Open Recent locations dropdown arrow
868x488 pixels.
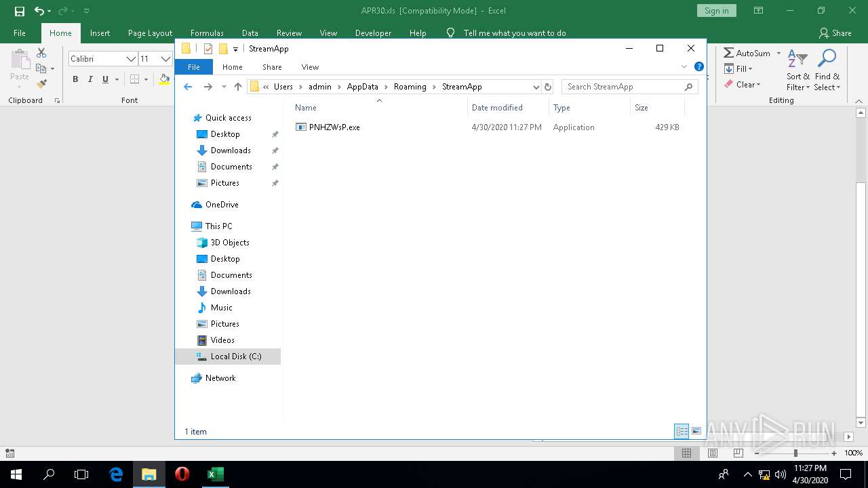tap(224, 87)
